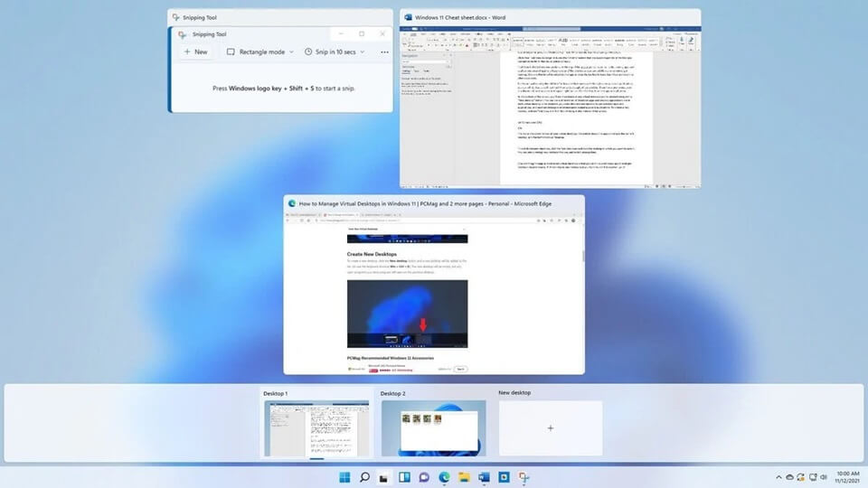Show hidden system tray icons chevron
Screen dimensions: 868x488
pos(778,477)
